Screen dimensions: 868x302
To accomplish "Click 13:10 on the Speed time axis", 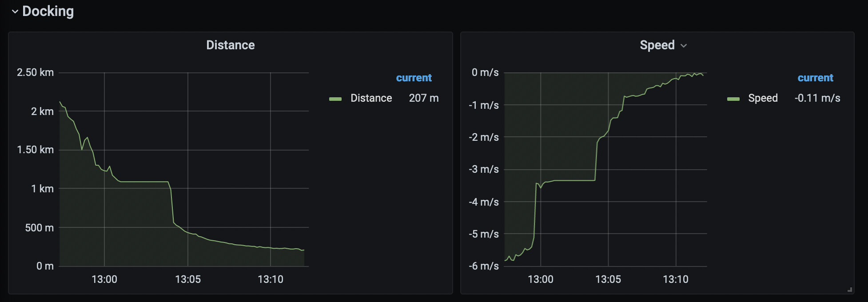I will [x=675, y=279].
